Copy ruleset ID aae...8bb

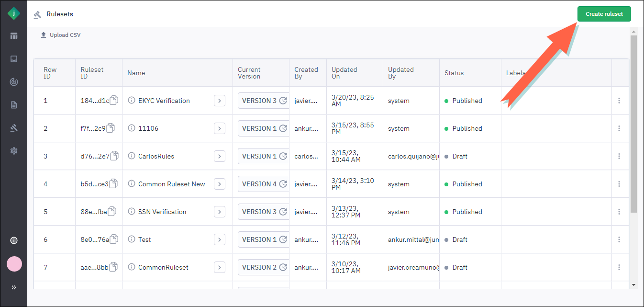[113, 267]
